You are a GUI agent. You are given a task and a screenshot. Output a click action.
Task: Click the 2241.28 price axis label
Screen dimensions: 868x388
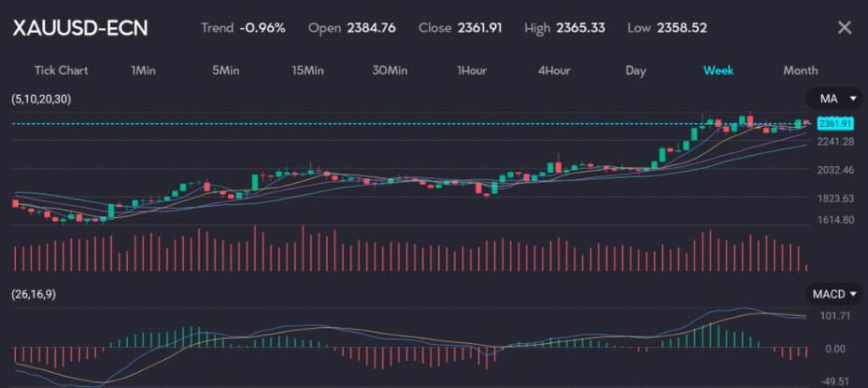[835, 142]
